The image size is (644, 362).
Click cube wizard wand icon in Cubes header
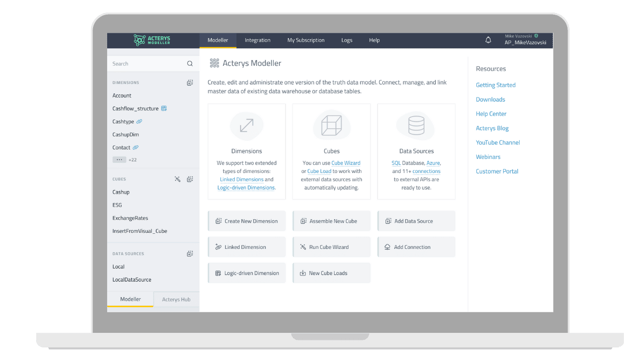click(x=178, y=179)
